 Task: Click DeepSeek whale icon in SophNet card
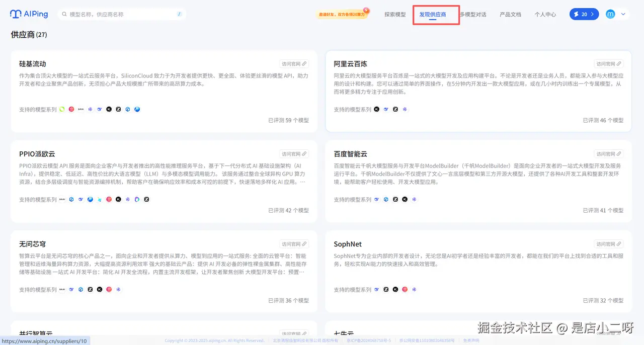(x=377, y=289)
